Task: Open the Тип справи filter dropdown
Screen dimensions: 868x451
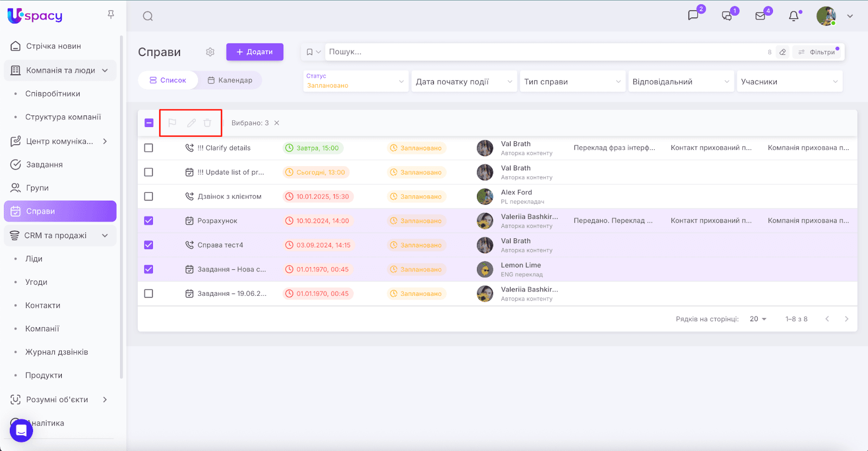Action: click(572, 81)
